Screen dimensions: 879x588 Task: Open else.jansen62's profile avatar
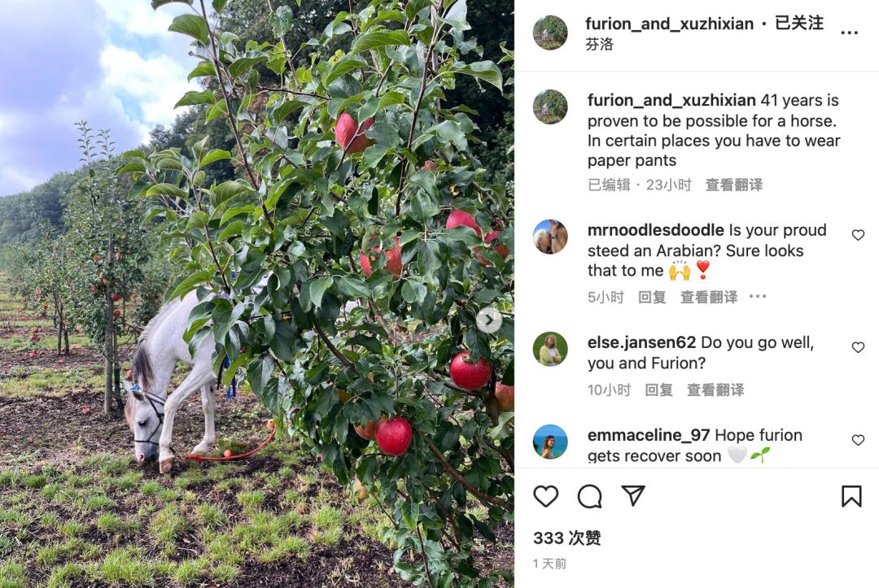(x=550, y=349)
